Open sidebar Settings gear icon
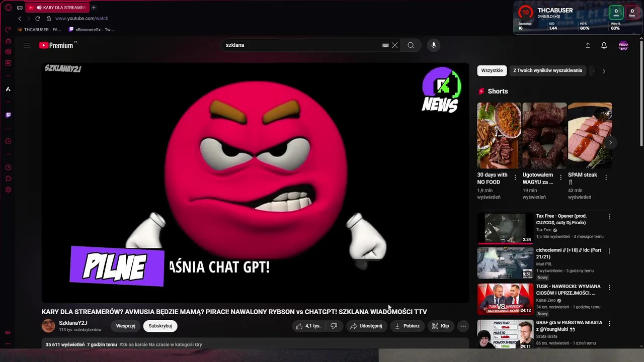This screenshot has width=644, height=362. click(8, 190)
